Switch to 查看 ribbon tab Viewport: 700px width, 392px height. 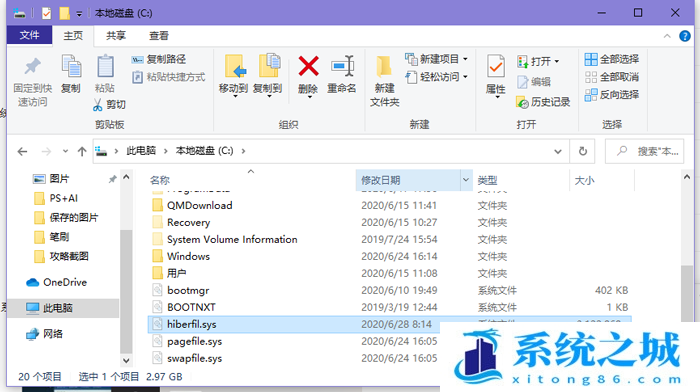point(159,36)
